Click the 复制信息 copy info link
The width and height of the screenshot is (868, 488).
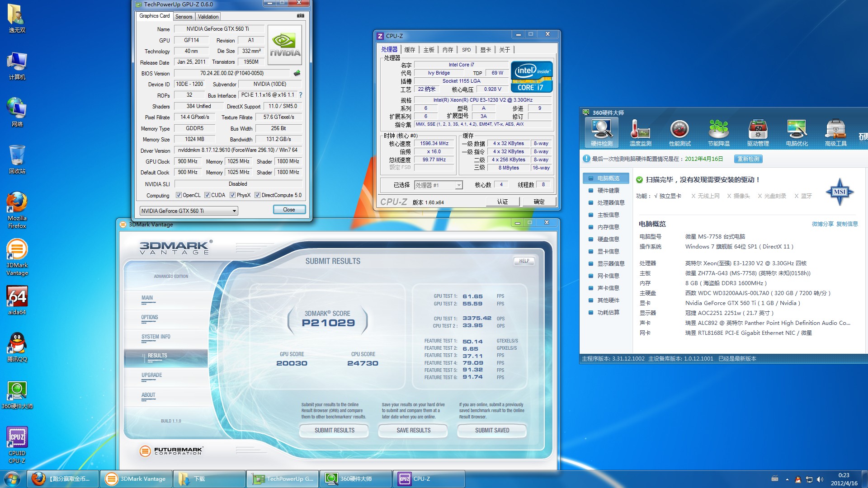click(847, 224)
